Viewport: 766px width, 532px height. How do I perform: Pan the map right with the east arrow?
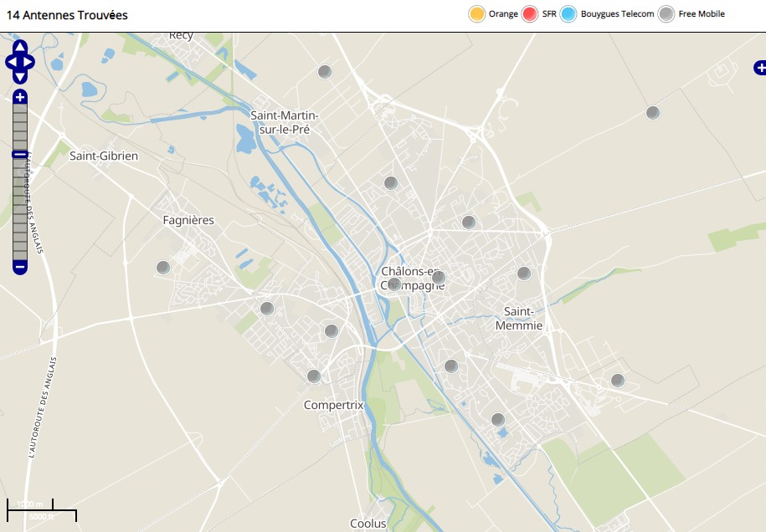click(29, 62)
